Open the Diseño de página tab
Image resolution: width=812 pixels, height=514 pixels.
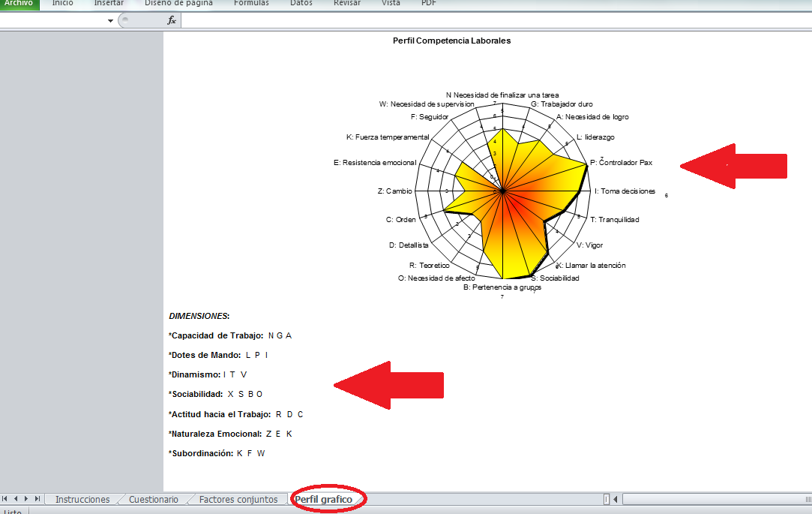click(178, 3)
